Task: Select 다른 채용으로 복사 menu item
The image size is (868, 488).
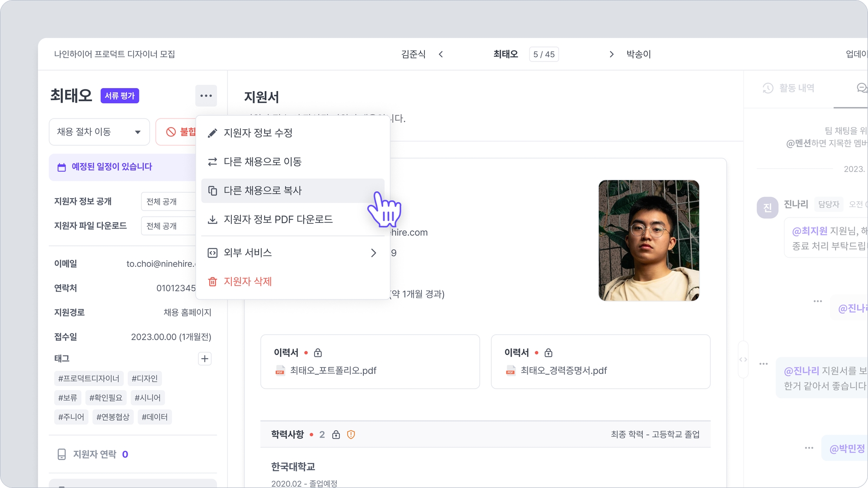Action: tap(293, 191)
